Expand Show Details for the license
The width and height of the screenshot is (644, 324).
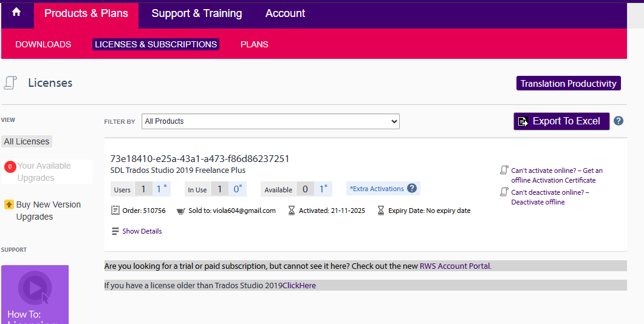click(142, 231)
